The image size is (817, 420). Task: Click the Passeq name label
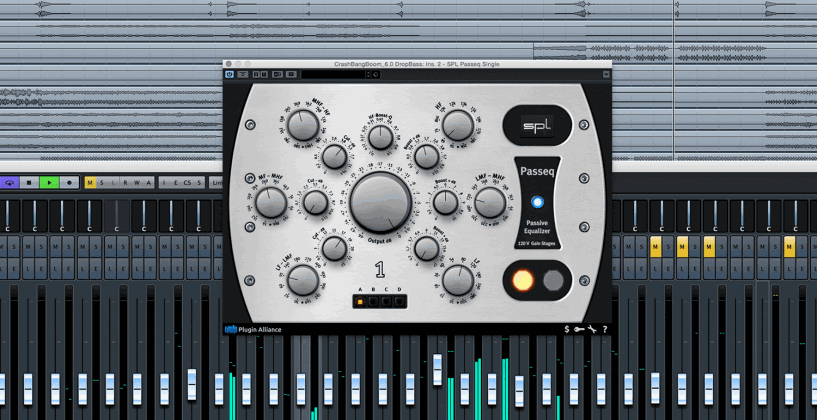pos(537,169)
